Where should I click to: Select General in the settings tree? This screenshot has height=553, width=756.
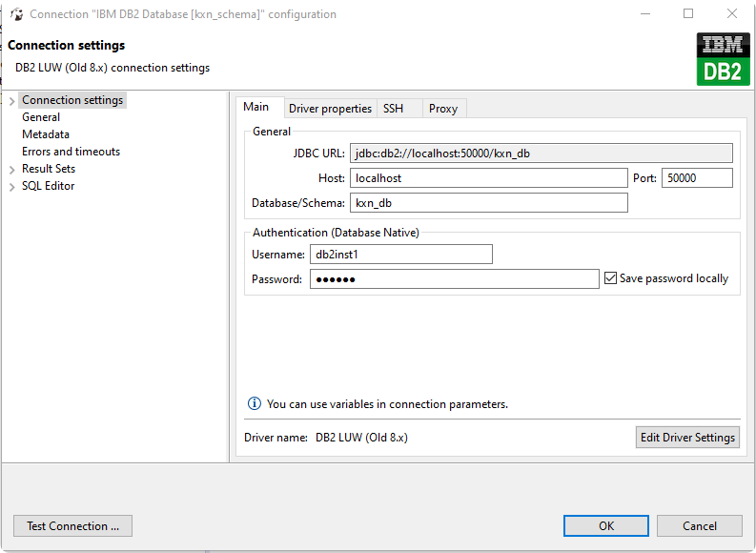coord(41,117)
